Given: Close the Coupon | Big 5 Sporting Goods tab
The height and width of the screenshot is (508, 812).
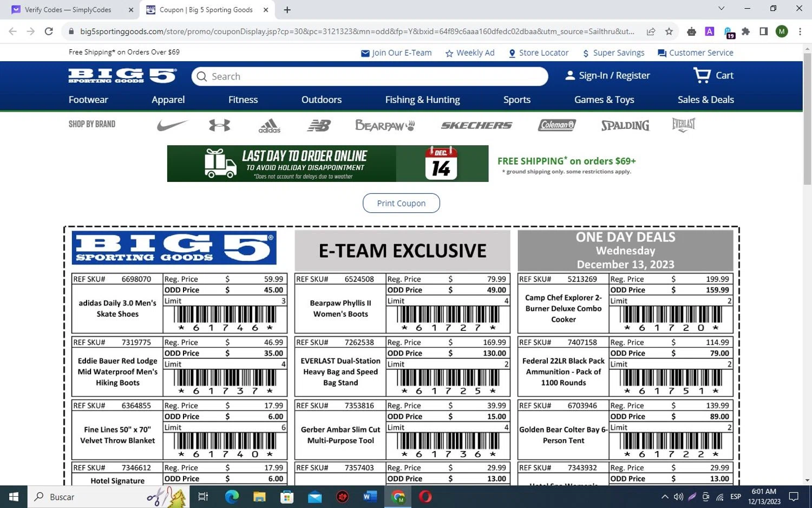Looking at the screenshot, I should pyautogui.click(x=266, y=10).
